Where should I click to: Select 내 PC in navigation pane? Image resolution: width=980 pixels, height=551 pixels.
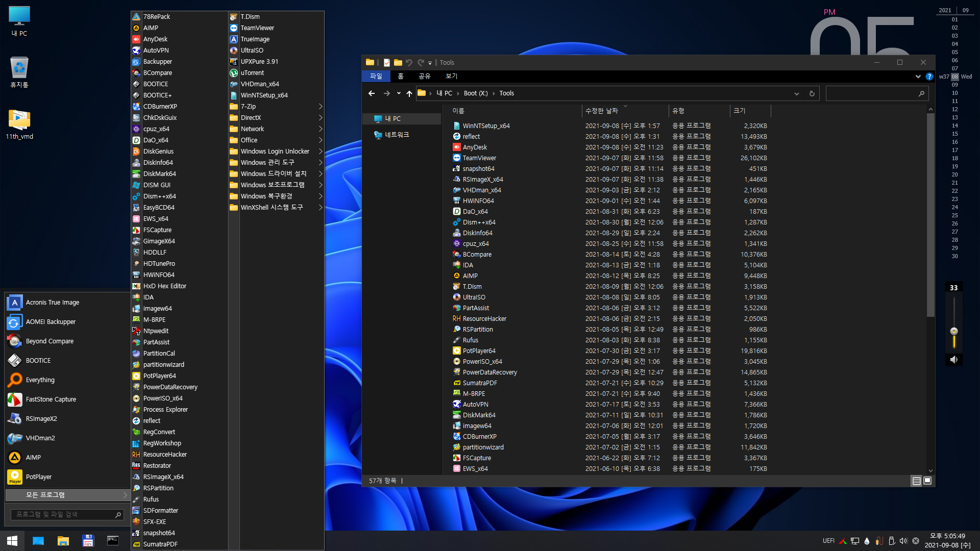(402, 119)
